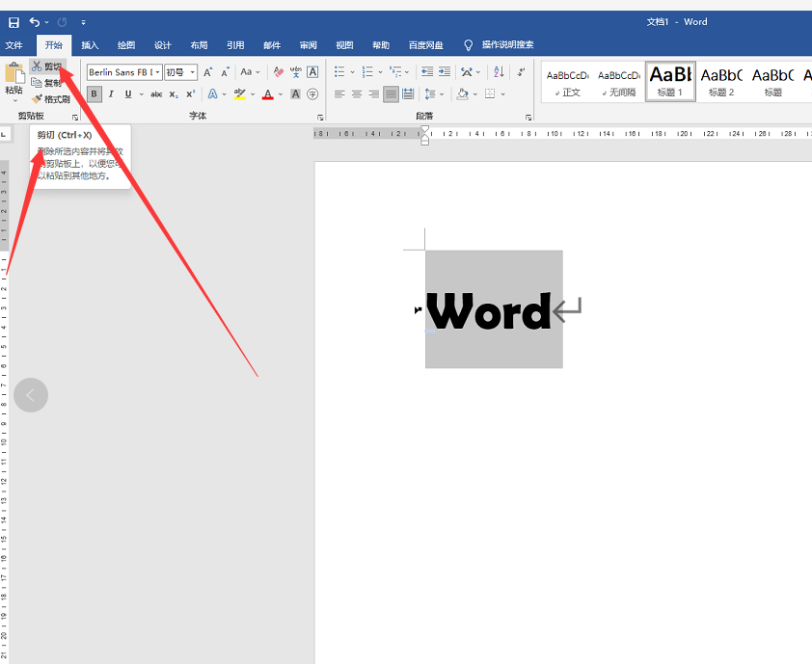The image size is (812, 664).
Task: Toggle Underline formatting
Action: pos(128,94)
